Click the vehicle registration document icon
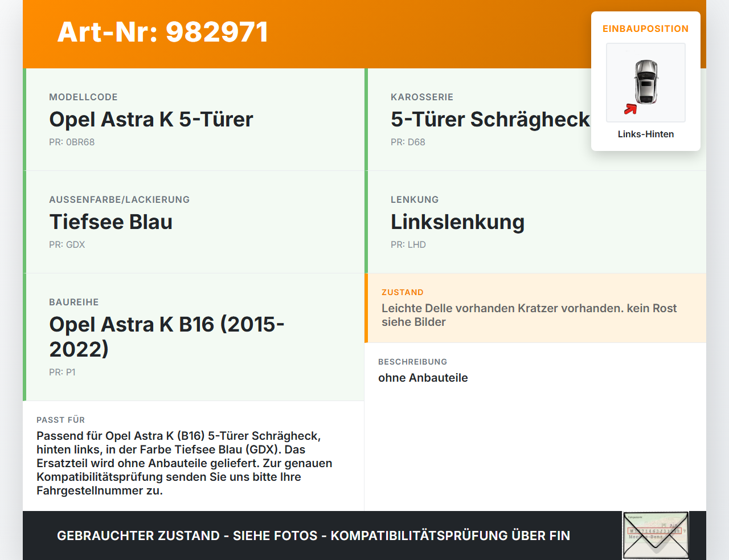This screenshot has width=729, height=560. 656,534
